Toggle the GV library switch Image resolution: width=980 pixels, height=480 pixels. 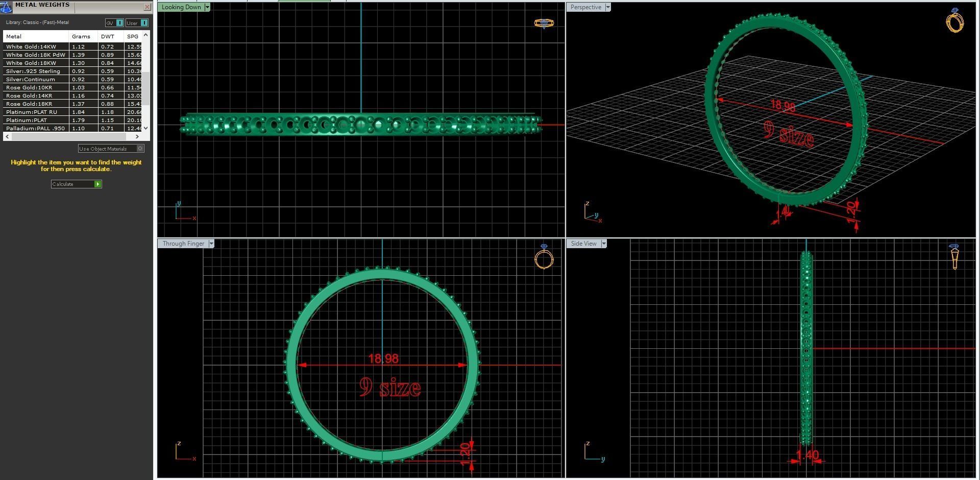pyautogui.click(x=114, y=23)
